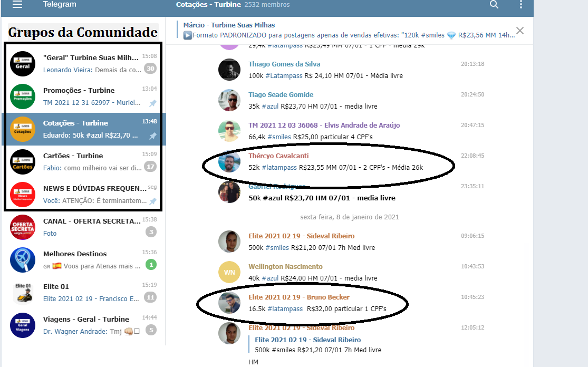Open the three-dot chat options menu
This screenshot has width=588, height=367.
tap(521, 5)
